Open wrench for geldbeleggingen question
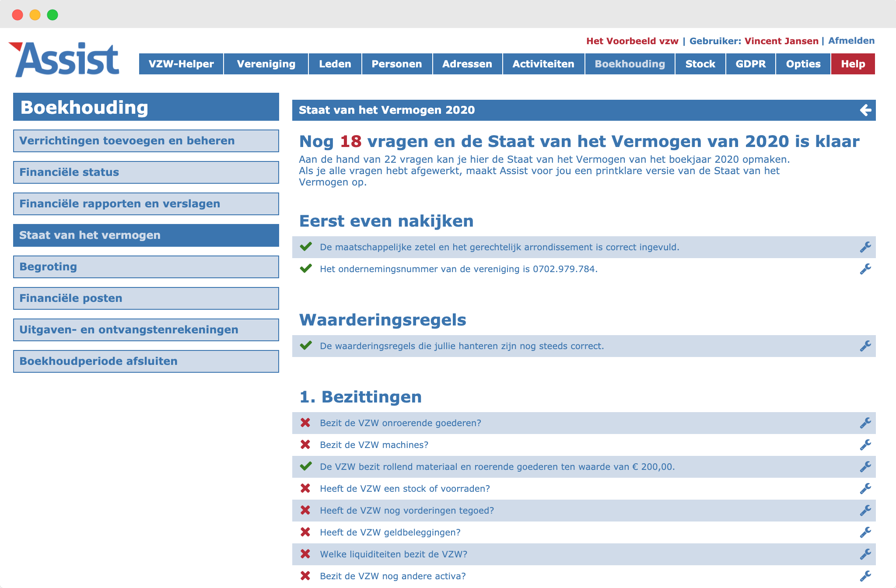The image size is (896, 588). click(x=865, y=532)
